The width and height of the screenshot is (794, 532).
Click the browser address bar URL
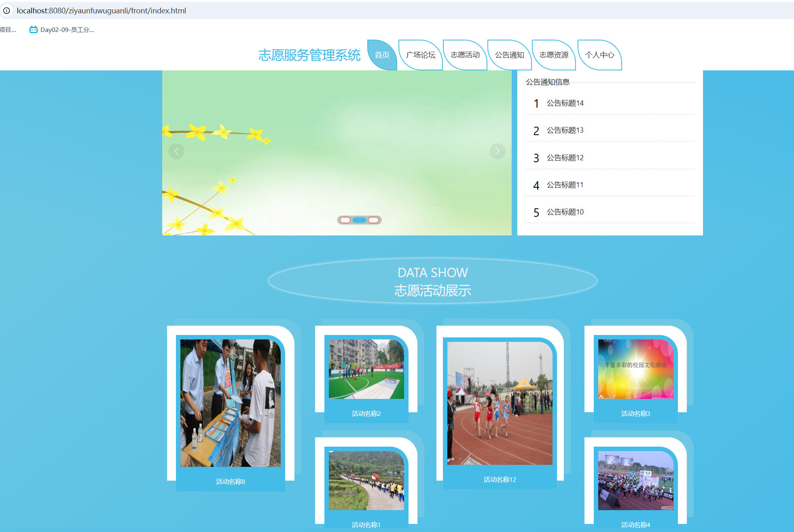[x=101, y=11]
